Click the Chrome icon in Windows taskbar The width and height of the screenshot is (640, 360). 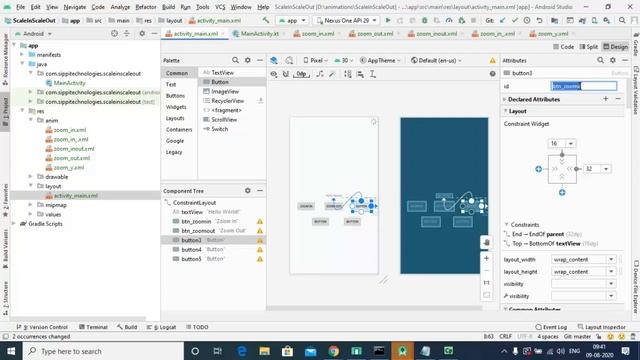(x=333, y=351)
